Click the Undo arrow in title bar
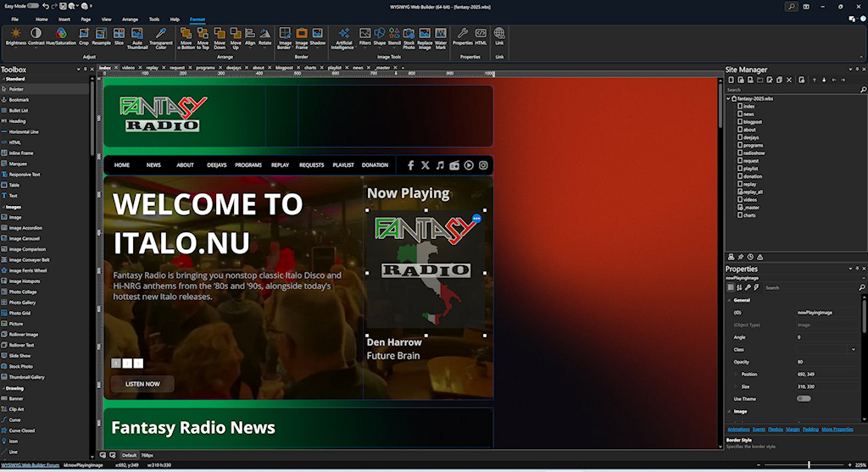Image resolution: width=868 pixels, height=472 pixels. (x=46, y=7)
